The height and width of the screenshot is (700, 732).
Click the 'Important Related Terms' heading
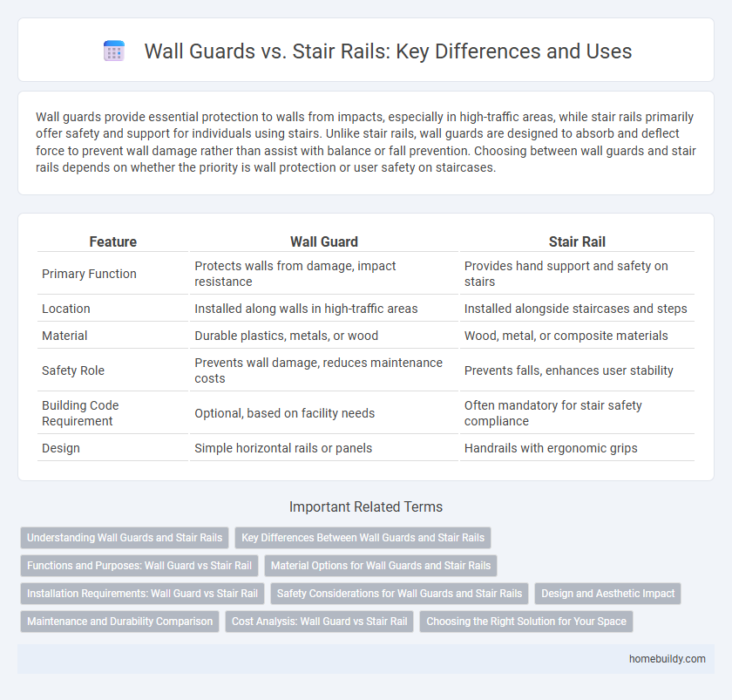coord(365,506)
